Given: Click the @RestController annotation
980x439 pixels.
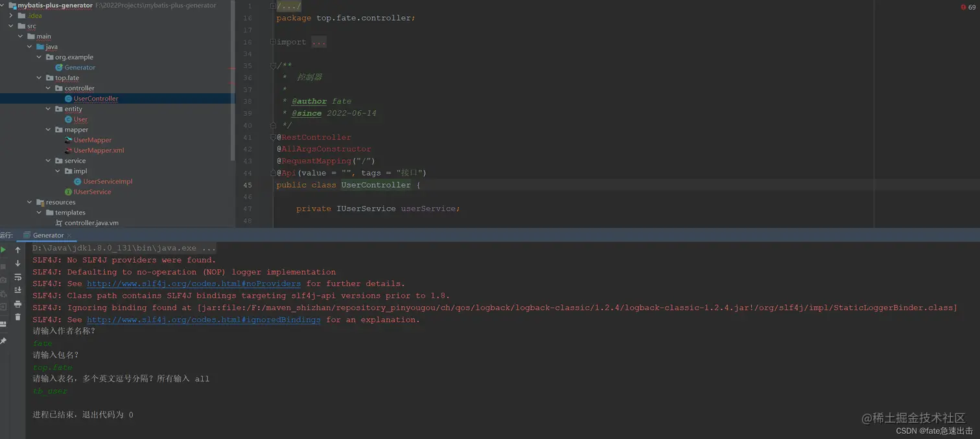Looking at the screenshot, I should [314, 137].
